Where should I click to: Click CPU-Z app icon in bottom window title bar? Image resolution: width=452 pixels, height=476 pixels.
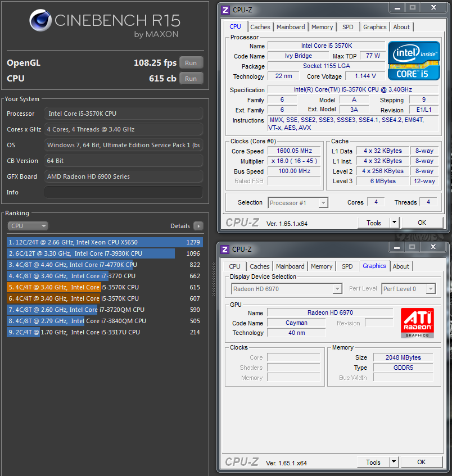(x=224, y=250)
